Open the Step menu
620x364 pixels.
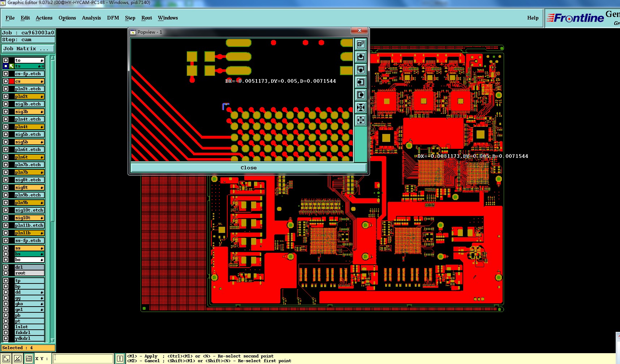[130, 18]
